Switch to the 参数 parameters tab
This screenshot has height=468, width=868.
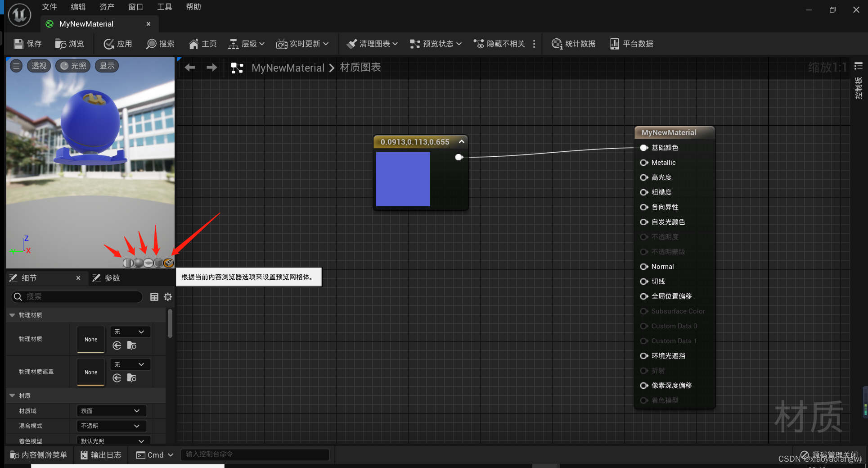tap(107, 278)
